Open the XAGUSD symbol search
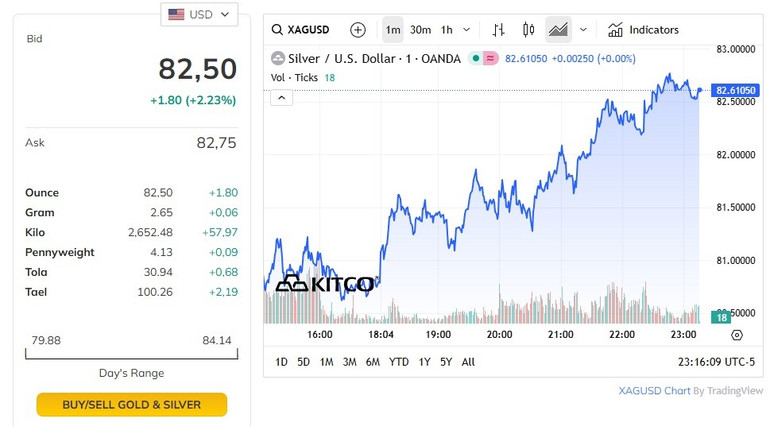 303,30
